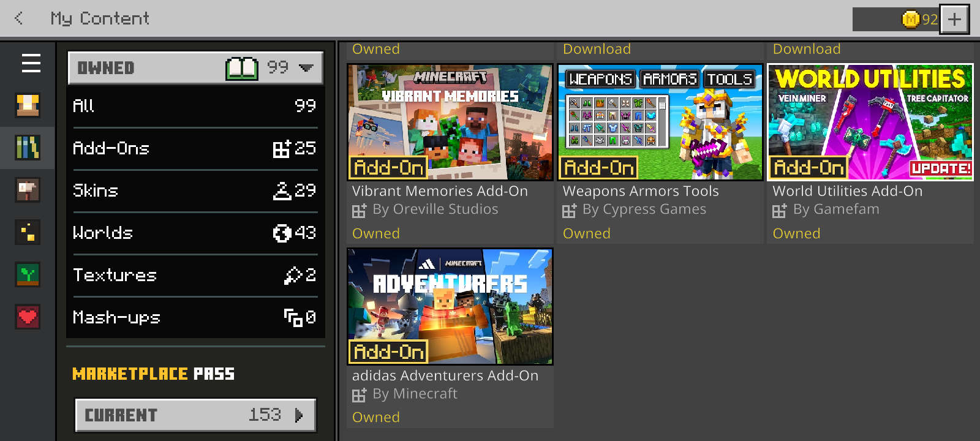
Task: Click Owned under adidas Adventurers Add-On
Action: pyautogui.click(x=376, y=417)
